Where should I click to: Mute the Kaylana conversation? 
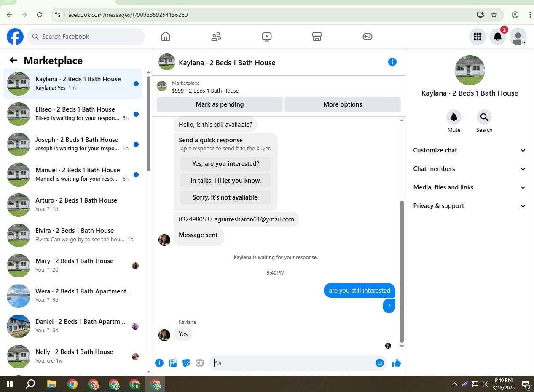coord(454,117)
